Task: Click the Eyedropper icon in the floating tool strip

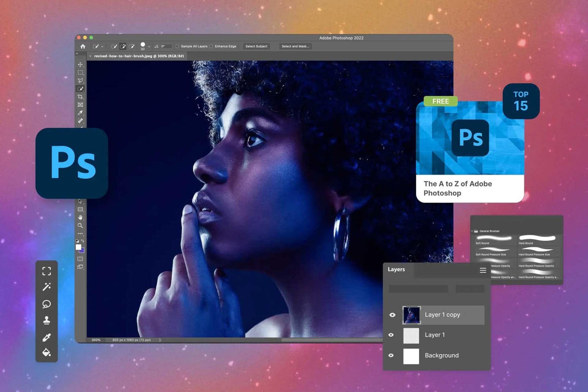Action: click(47, 337)
